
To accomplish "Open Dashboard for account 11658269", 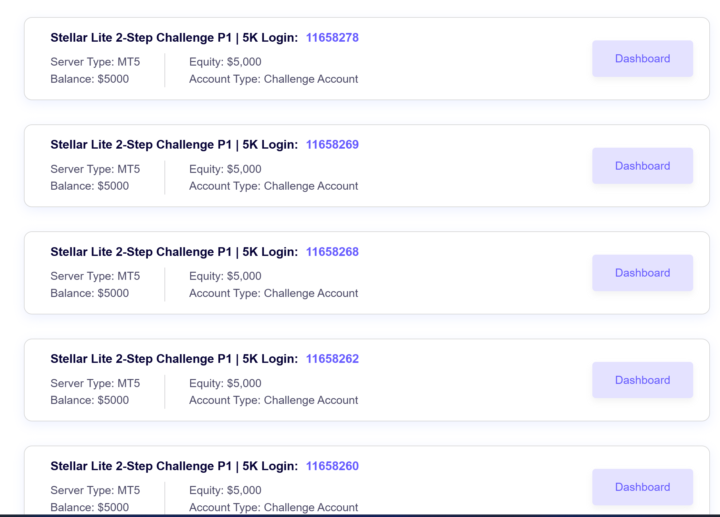I will pyautogui.click(x=642, y=166).
